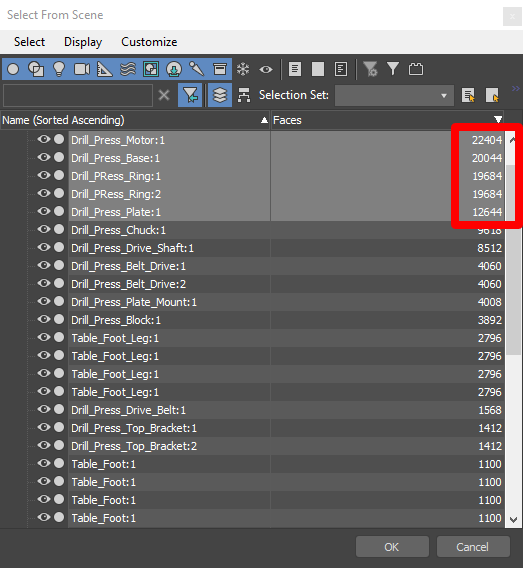This screenshot has width=523, height=568.
Task: Toggle Display Space Warps icon
Action: pyautogui.click(x=128, y=69)
